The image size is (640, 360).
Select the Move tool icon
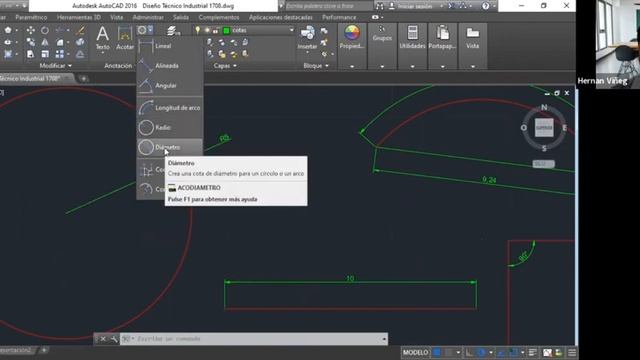coord(31,30)
